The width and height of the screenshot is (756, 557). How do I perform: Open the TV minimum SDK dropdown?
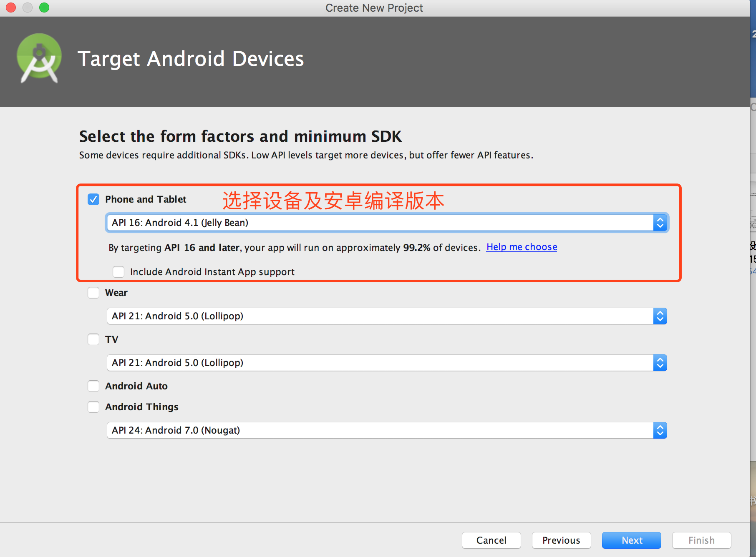(x=387, y=363)
